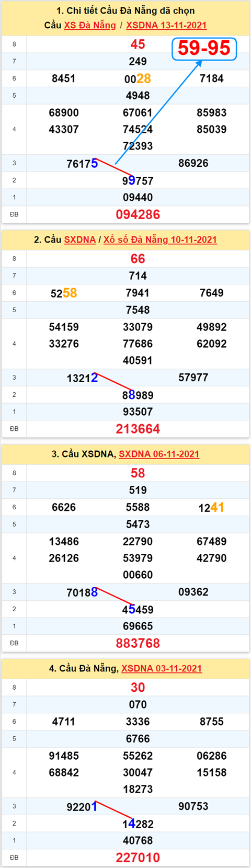251x868 pixels.
Task: Click number 76175 in first table
Action: pyautogui.click(x=82, y=164)
